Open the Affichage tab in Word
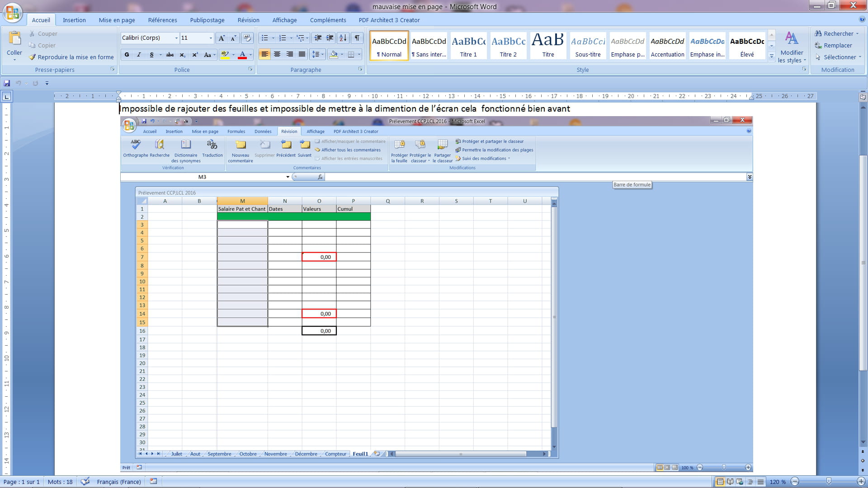 (x=284, y=20)
